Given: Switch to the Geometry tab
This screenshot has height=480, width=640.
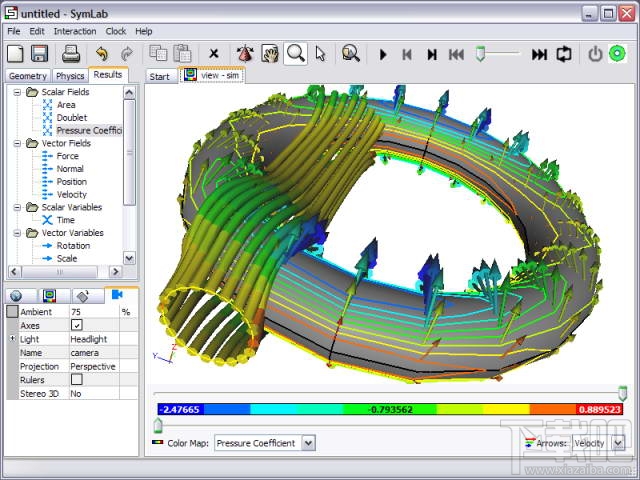Looking at the screenshot, I should tap(26, 76).
